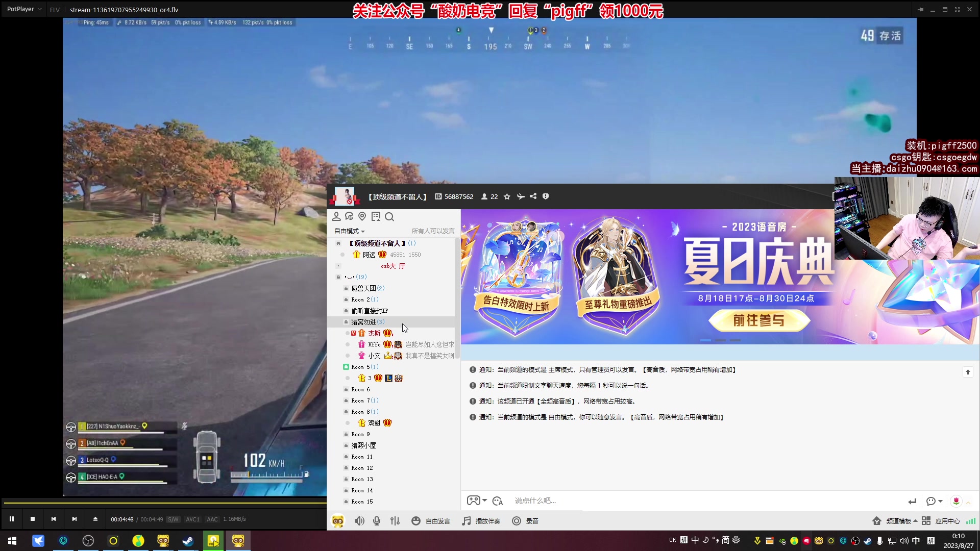The width and height of the screenshot is (980, 551).
Task: Click the channel tree scrollbar
Action: click(x=457, y=298)
